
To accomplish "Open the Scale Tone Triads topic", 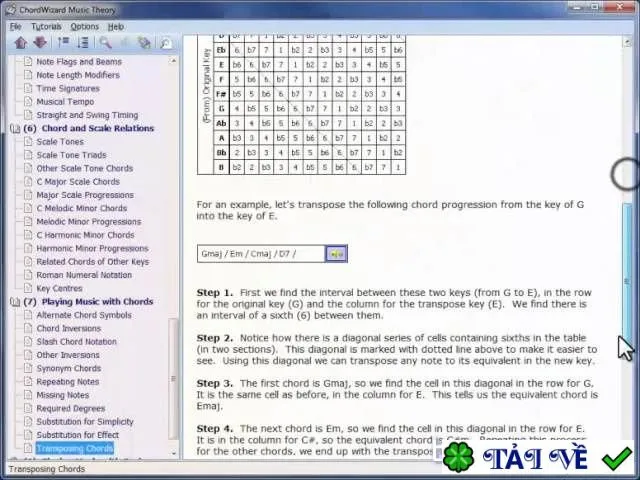I will (71, 155).
